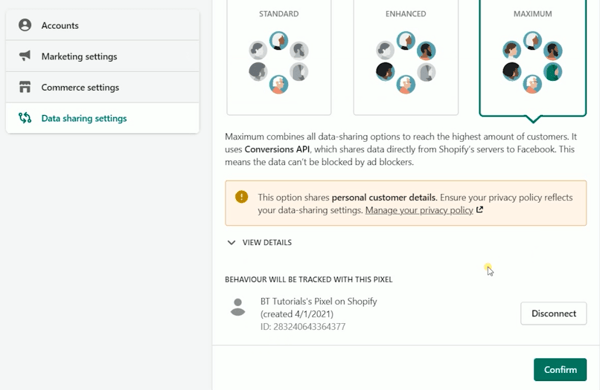Click the yellow warning exclamation icon
600x390 pixels.
(x=241, y=197)
